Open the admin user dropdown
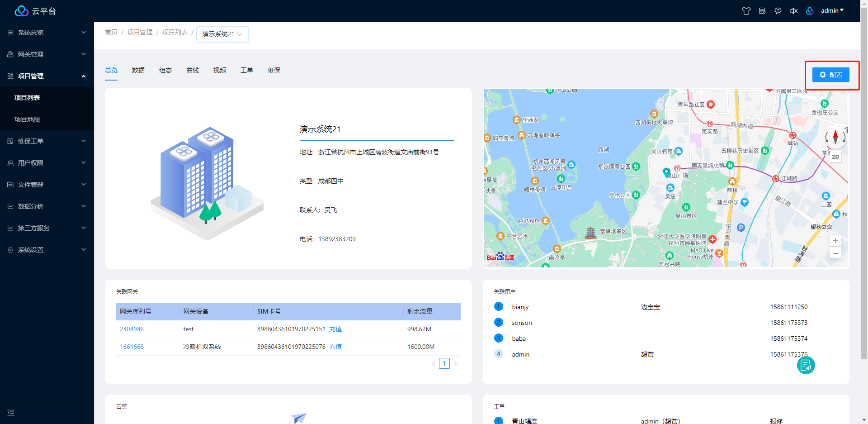This screenshot has width=868, height=424. (832, 10)
